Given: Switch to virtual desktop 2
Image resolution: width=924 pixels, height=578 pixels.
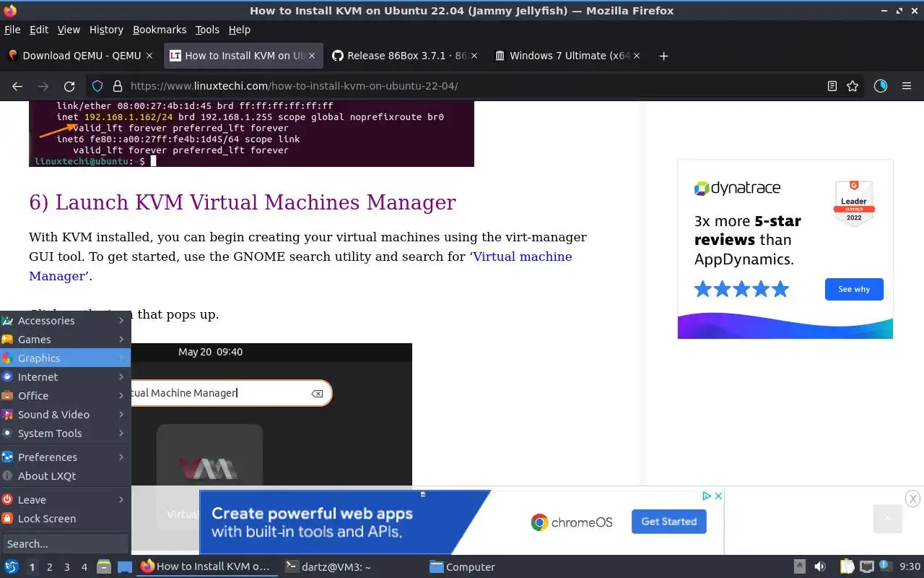Looking at the screenshot, I should coord(49,567).
